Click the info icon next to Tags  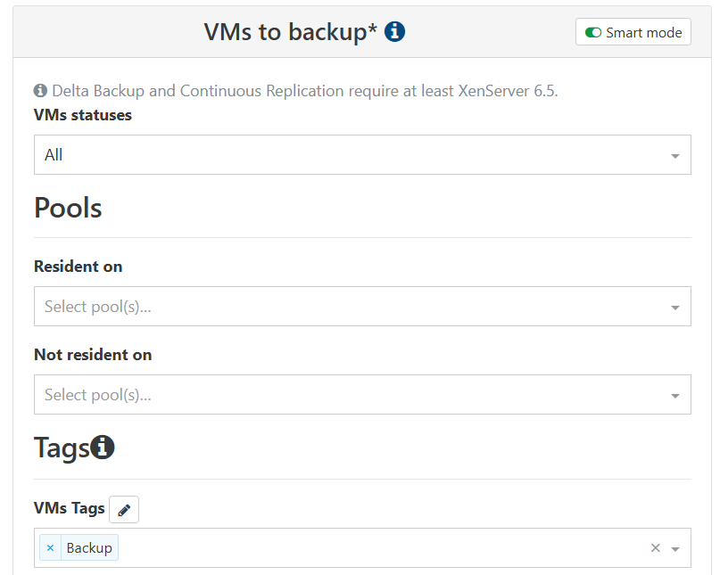[x=103, y=448]
